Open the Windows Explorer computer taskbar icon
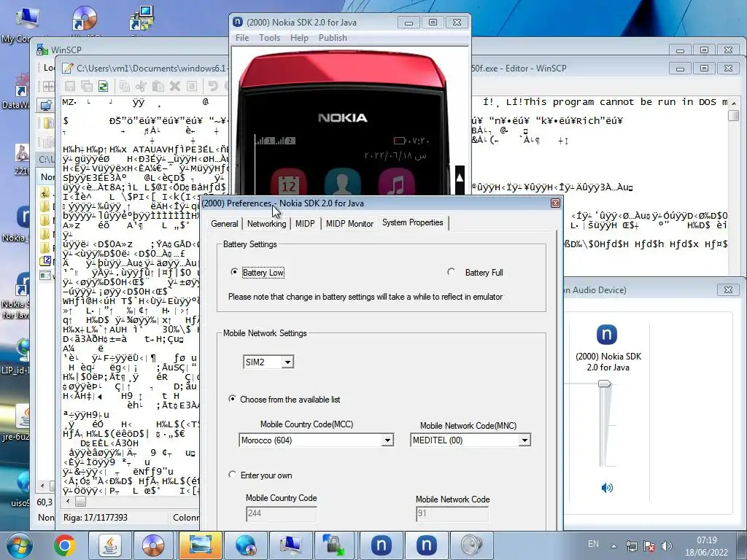The image size is (747, 560). click(x=290, y=545)
